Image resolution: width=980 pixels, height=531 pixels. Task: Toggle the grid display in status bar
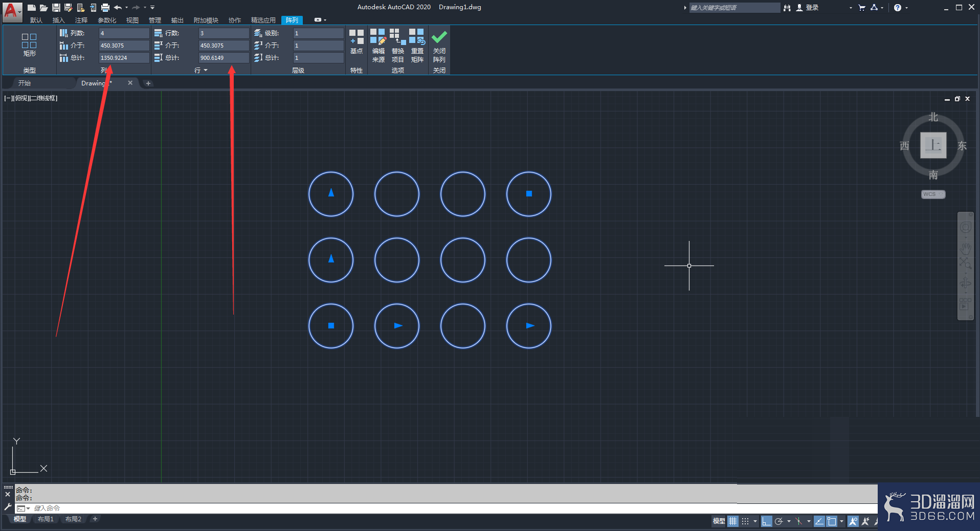(733, 521)
